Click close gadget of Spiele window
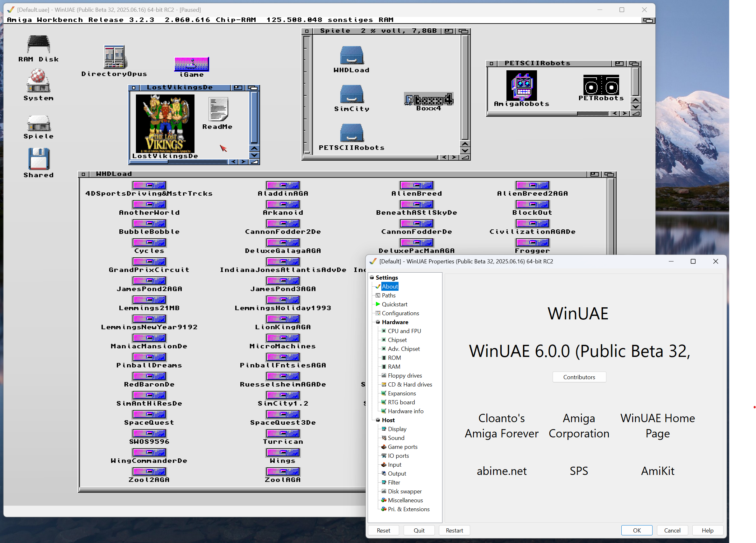This screenshot has height=543, width=756. 307,31
